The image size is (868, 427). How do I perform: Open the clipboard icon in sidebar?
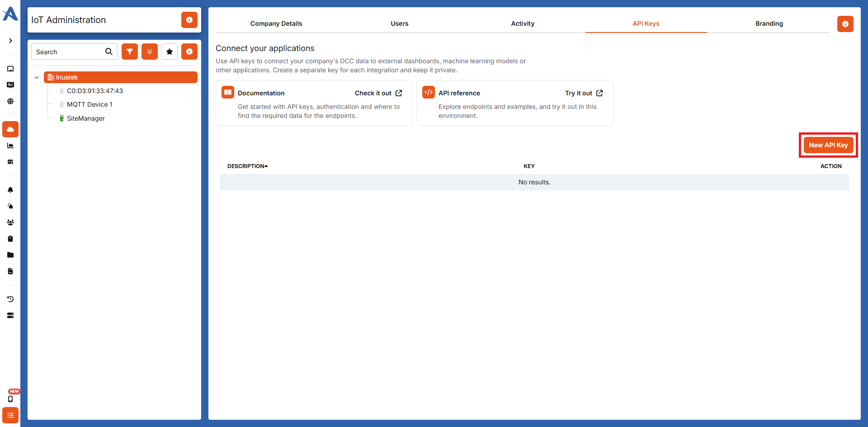coord(10,239)
